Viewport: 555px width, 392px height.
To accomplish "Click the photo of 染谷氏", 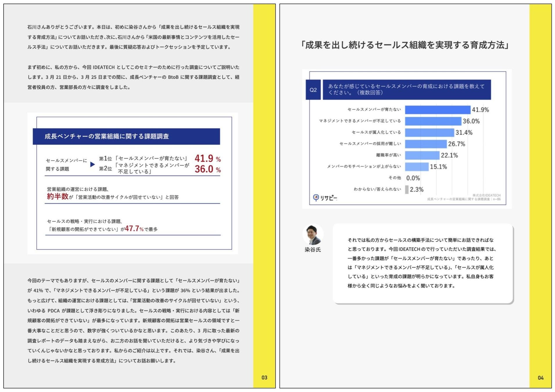I will tap(313, 235).
